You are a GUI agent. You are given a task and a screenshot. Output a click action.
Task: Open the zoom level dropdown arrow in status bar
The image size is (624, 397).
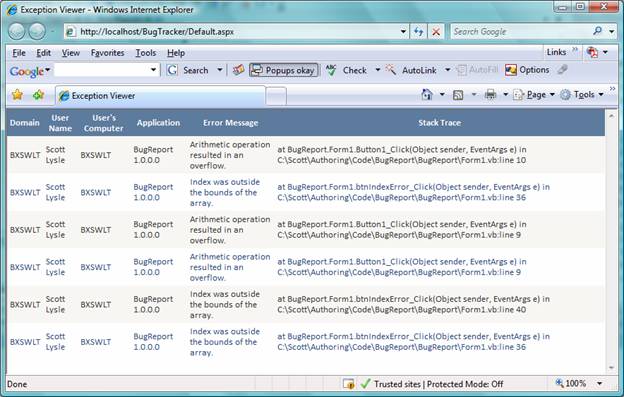coord(599,384)
